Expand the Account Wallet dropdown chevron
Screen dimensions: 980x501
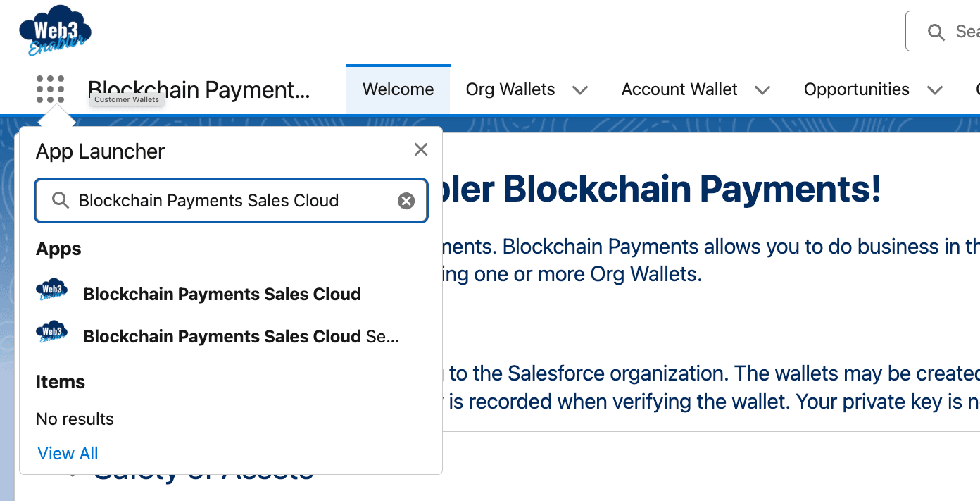[762, 90]
